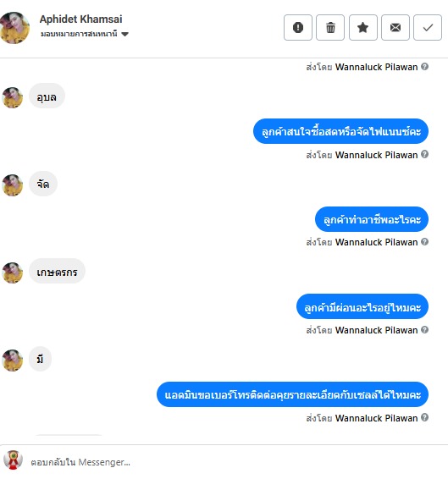Open Wannaluck Pilawan link under last message
448x479 pixels.
point(377,418)
